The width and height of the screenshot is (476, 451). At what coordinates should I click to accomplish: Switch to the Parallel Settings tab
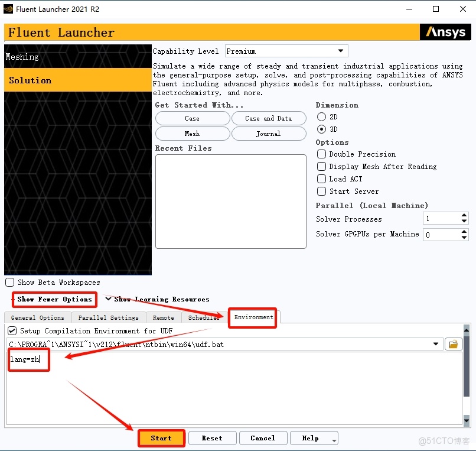pos(109,317)
